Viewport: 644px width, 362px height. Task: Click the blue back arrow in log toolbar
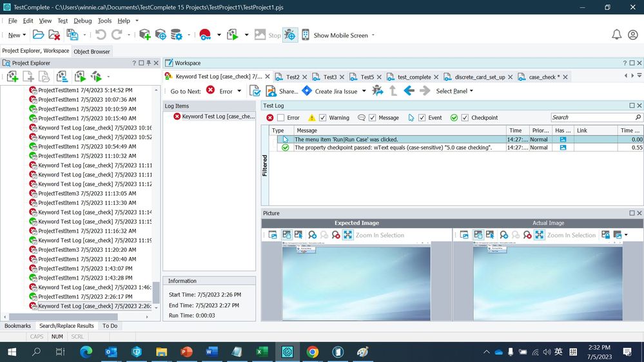click(409, 91)
